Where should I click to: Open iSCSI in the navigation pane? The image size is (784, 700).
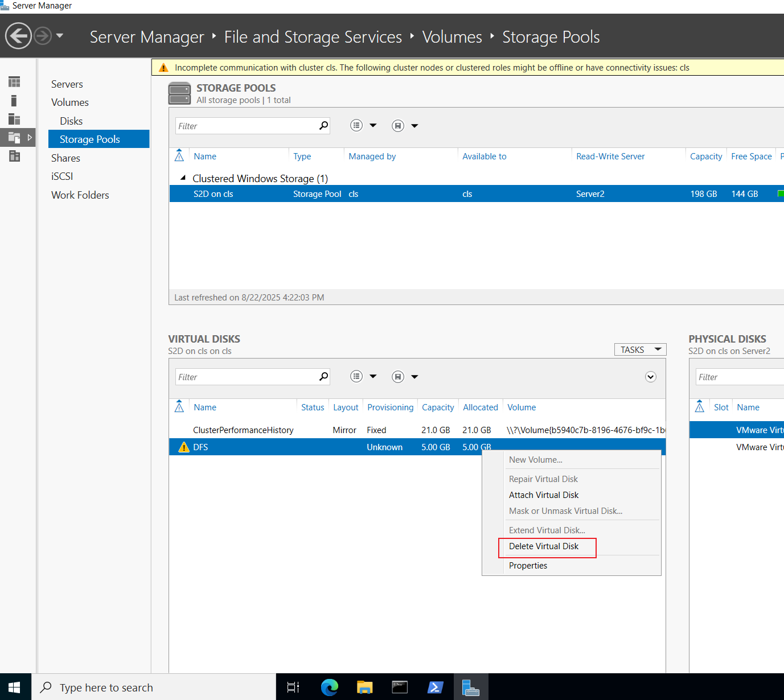62,176
